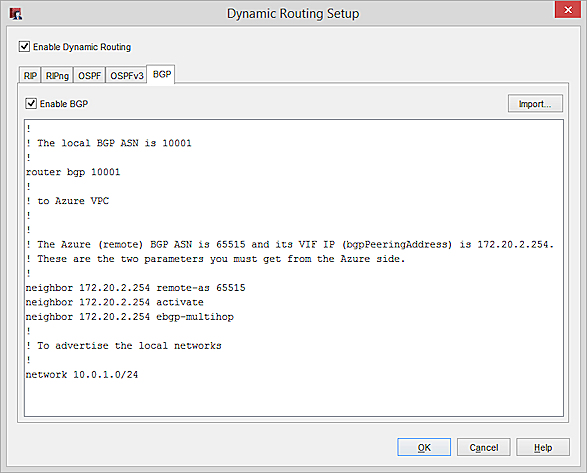Click the Cancel button

483,447
